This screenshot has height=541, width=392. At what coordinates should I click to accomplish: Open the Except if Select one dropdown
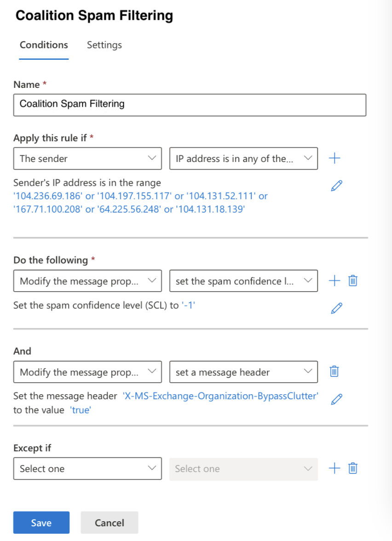point(87,468)
